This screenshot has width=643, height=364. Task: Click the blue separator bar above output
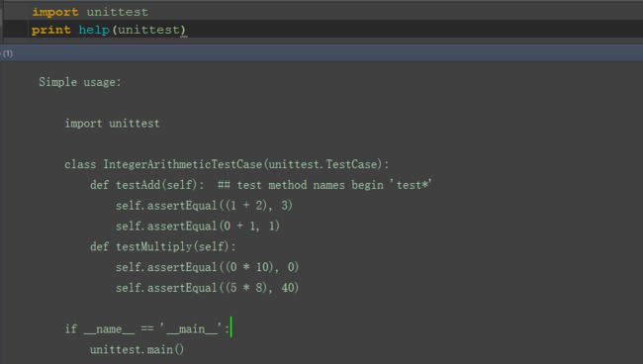click(321, 53)
